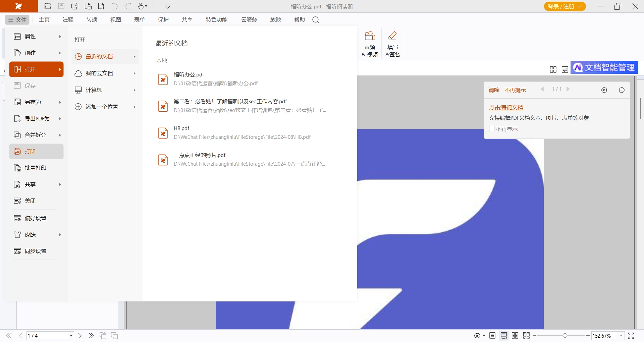Switch to the 注释 tab
644x342 pixels.
coord(68,20)
